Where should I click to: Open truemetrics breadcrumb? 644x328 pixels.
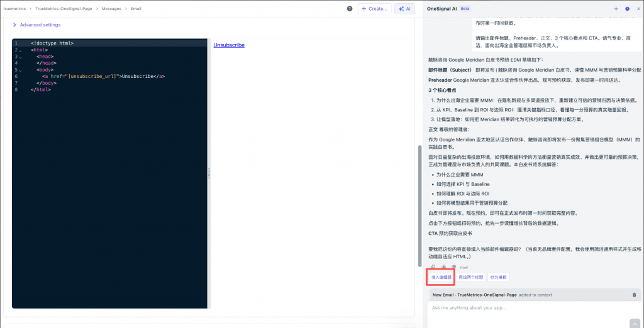point(15,9)
